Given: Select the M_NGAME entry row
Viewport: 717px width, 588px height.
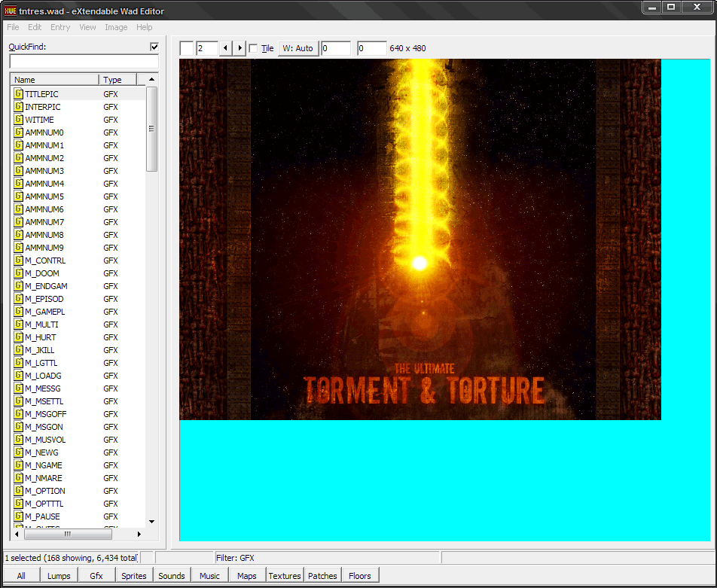Looking at the screenshot, I should (x=78, y=465).
